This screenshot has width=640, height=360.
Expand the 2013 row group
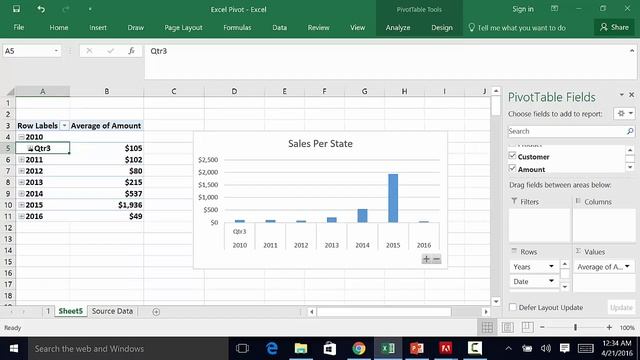point(21,182)
